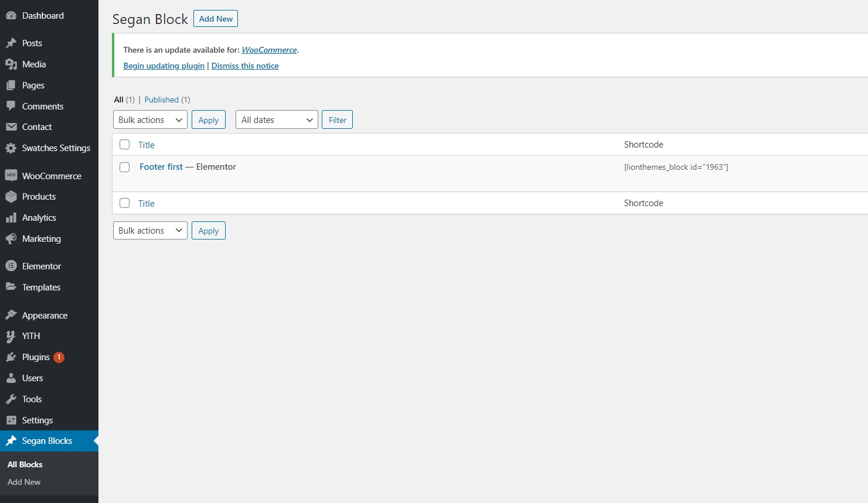
Task: Open the top Bulk actions dropdown
Action: pos(150,120)
